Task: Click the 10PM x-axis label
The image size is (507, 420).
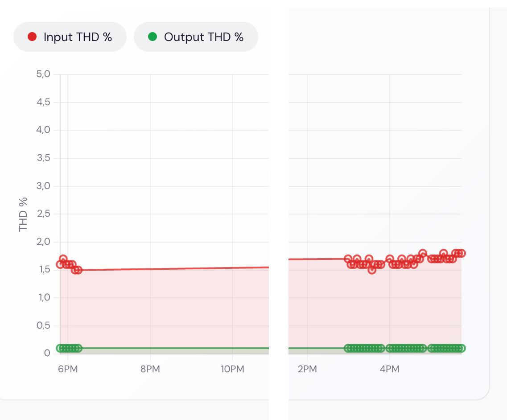Action: click(232, 370)
